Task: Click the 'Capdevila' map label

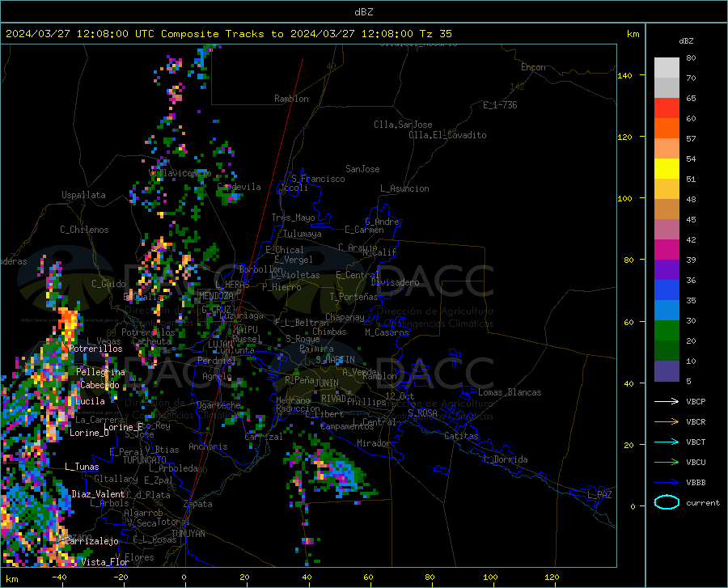Action: 239,187
